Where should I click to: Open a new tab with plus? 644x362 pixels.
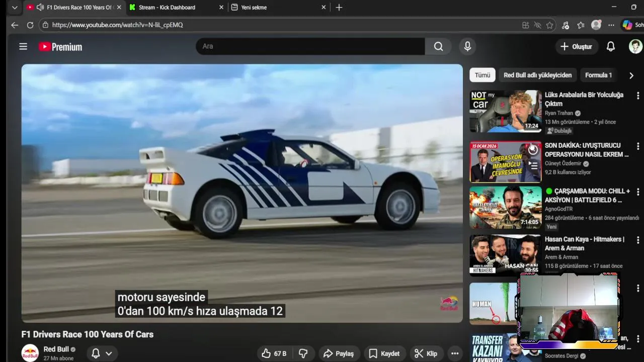(x=339, y=8)
